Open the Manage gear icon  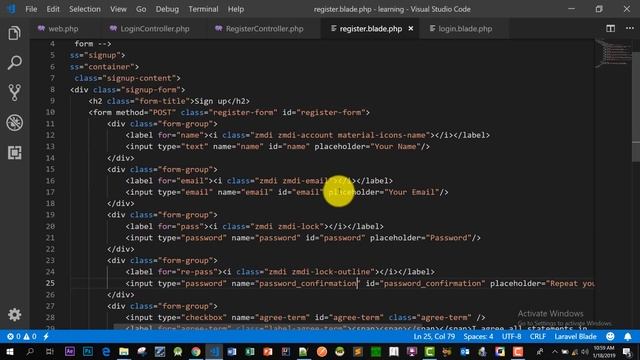click(14, 314)
